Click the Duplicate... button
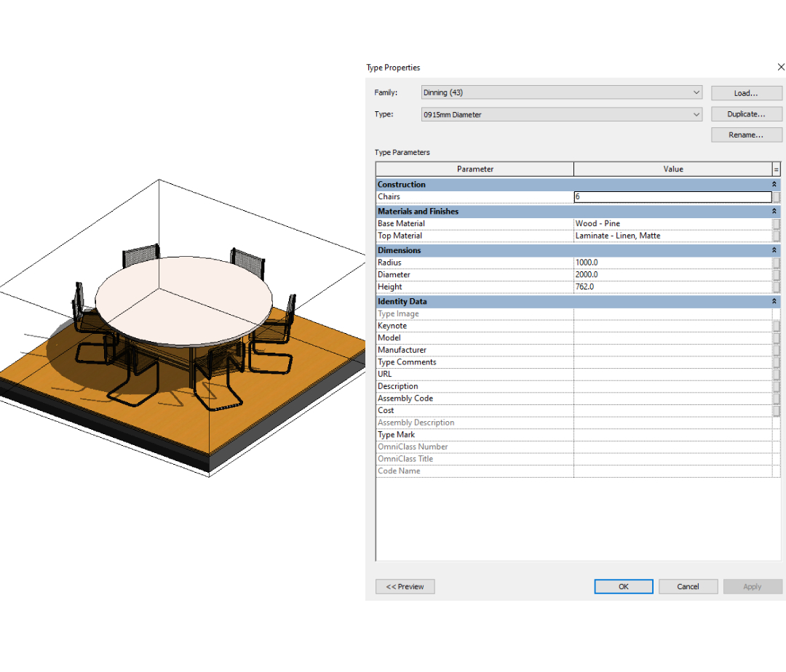This screenshot has width=786, height=672. tap(746, 114)
